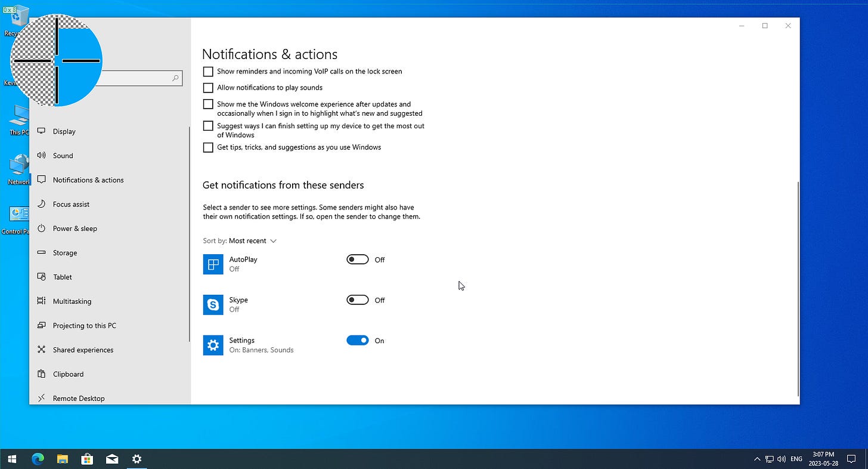Click the Projecting to this PC icon
The height and width of the screenshot is (469, 868).
(41, 325)
